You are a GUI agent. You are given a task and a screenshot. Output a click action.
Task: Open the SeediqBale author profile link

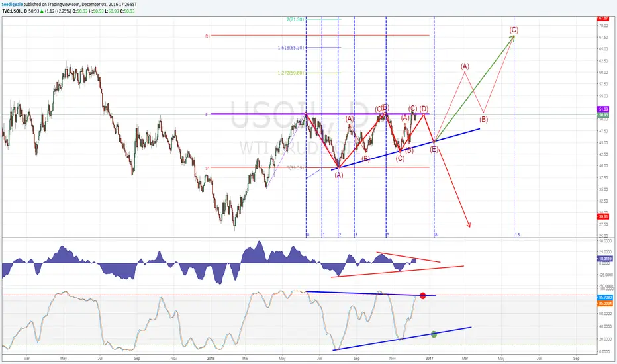point(12,5)
